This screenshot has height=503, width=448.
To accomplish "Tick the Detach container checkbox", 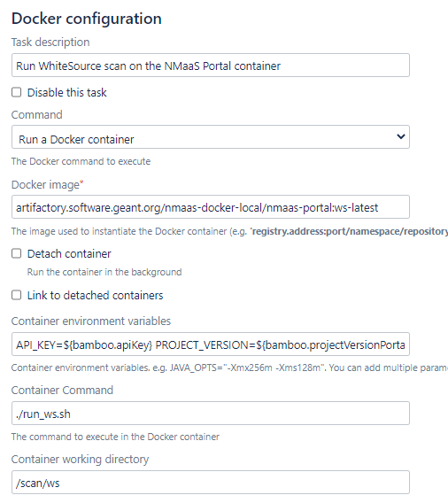I will point(16,253).
